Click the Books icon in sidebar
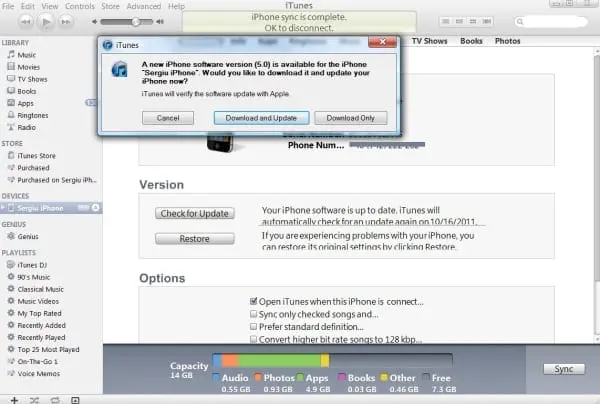The height and width of the screenshot is (404, 600). (11, 91)
